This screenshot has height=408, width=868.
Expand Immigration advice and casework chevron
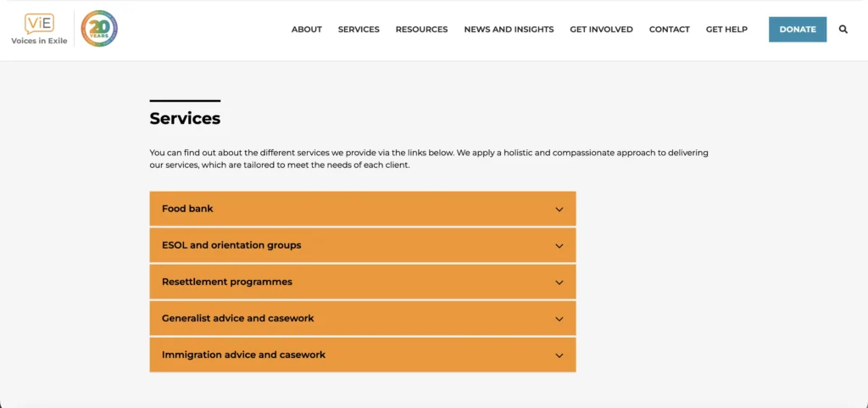point(559,355)
